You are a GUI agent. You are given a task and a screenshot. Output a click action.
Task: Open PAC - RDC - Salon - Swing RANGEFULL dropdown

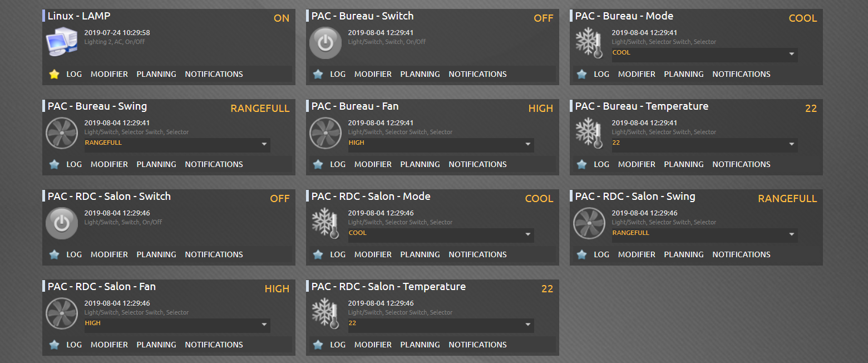pos(704,235)
